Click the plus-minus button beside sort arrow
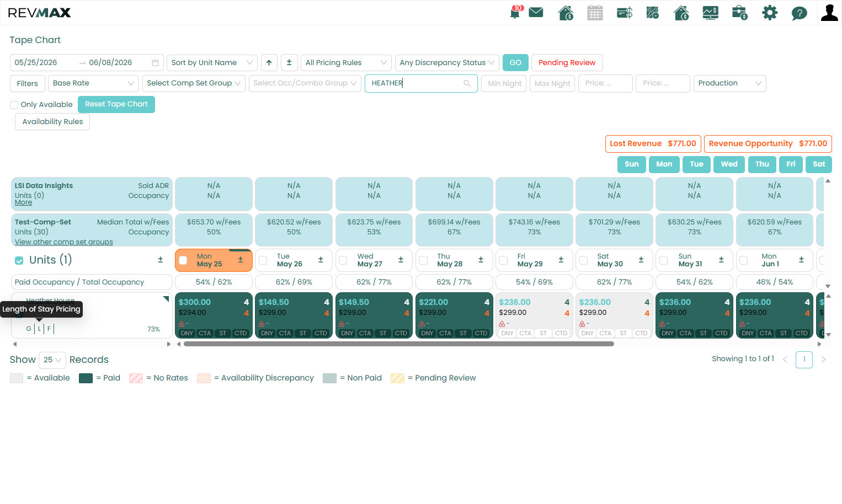This screenshot has width=842, height=504. pyautogui.click(x=289, y=63)
